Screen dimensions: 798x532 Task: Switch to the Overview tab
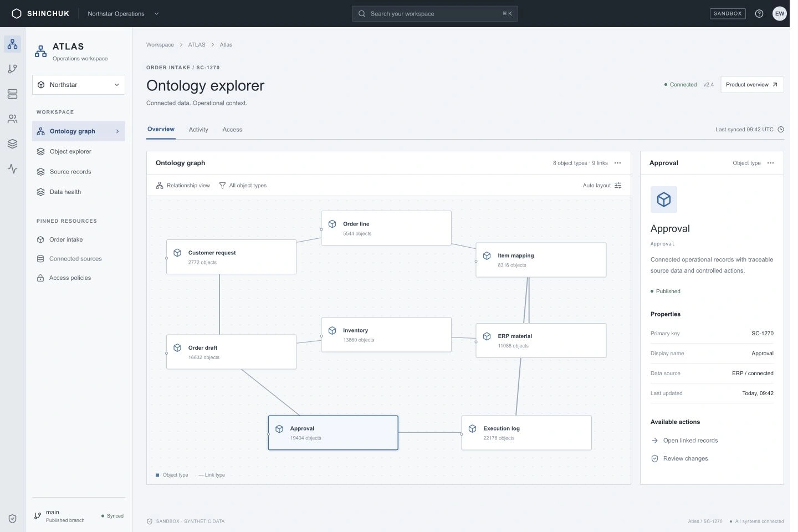click(161, 129)
